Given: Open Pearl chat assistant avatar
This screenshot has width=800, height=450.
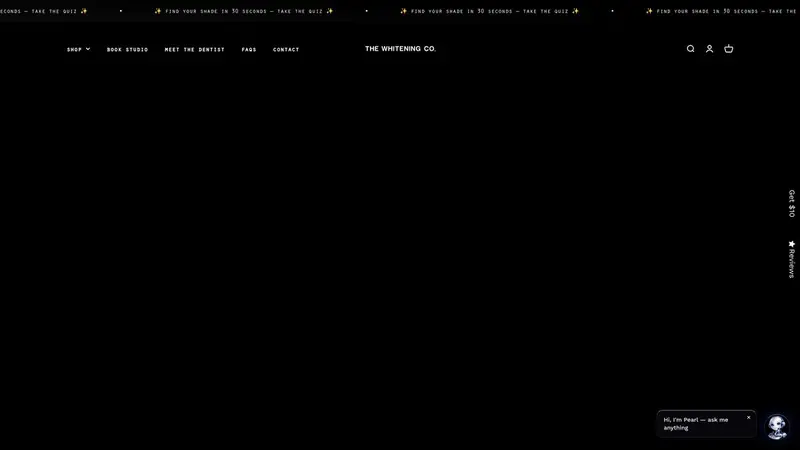Looking at the screenshot, I should [x=777, y=427].
